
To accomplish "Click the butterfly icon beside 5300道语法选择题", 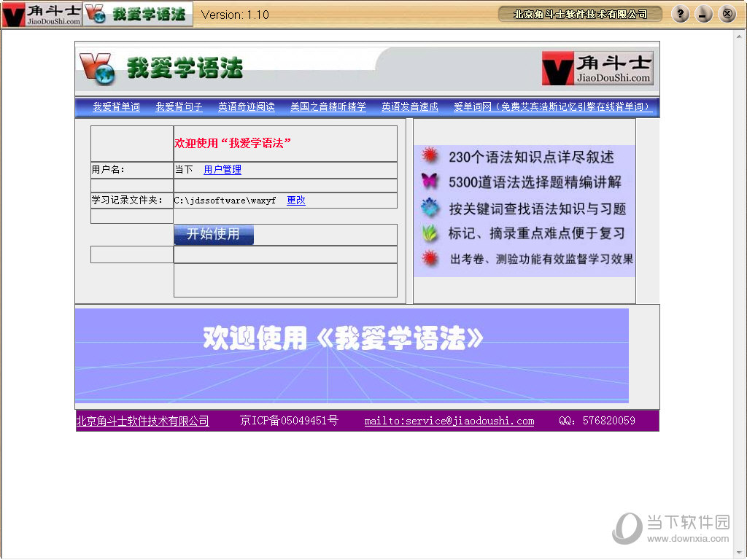I will [429, 181].
